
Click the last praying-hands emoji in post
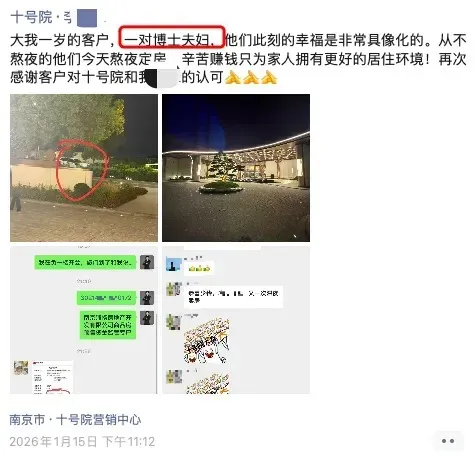coord(269,78)
